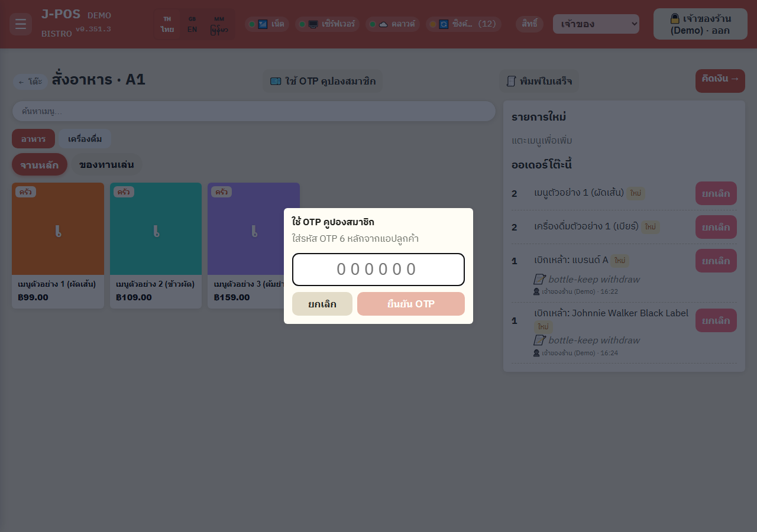Check the เน็ต network status indicator
This screenshot has height=532, width=757.
267,24
